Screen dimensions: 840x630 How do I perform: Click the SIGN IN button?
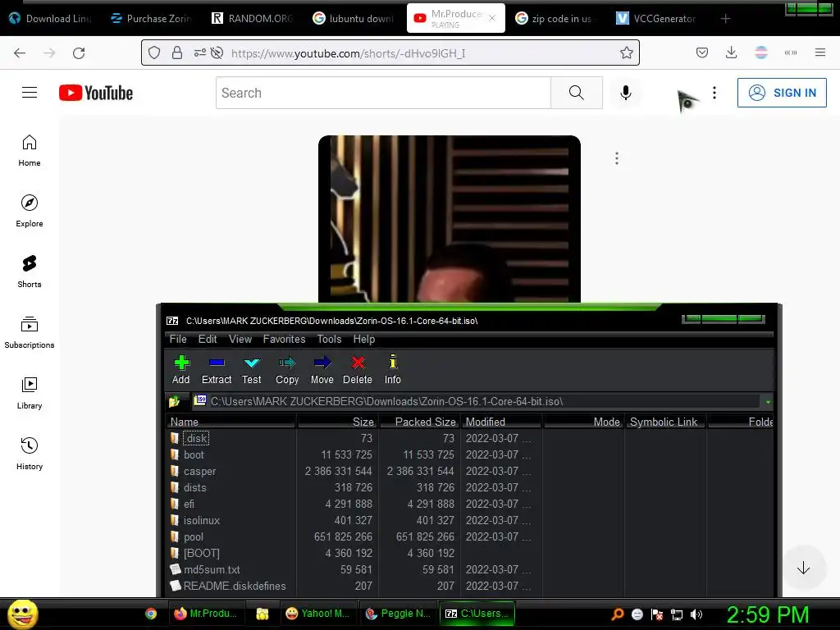(x=782, y=93)
